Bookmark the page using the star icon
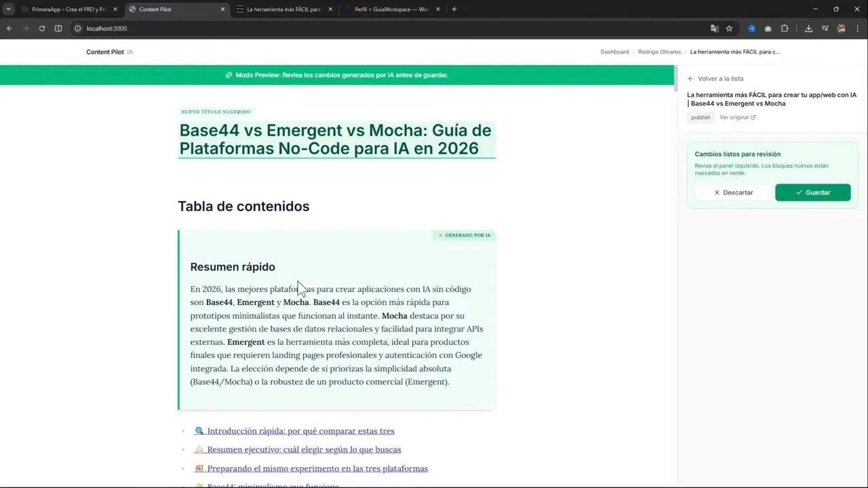 [x=729, y=28]
